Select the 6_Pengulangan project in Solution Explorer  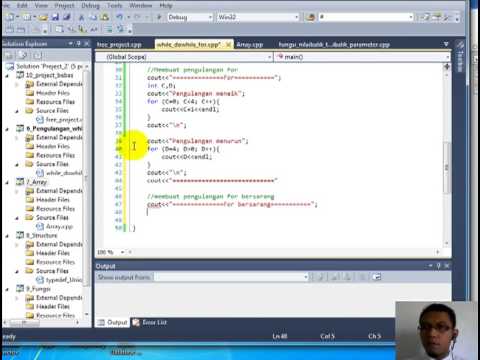click(x=54, y=128)
